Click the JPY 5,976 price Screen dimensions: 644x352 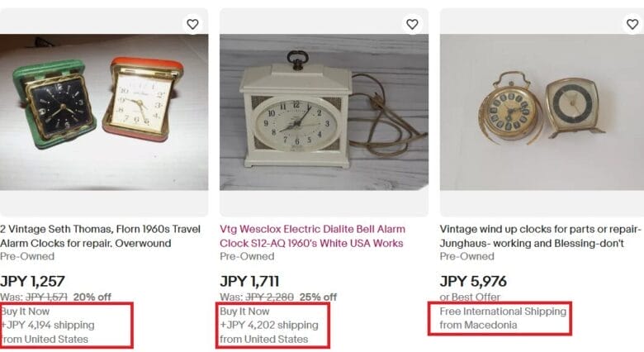[x=473, y=281]
